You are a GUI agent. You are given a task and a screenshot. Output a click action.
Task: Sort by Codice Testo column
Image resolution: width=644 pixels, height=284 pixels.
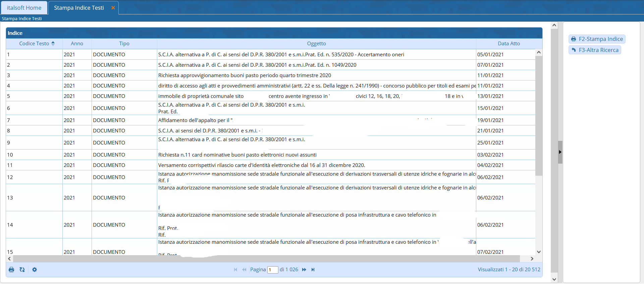point(34,44)
